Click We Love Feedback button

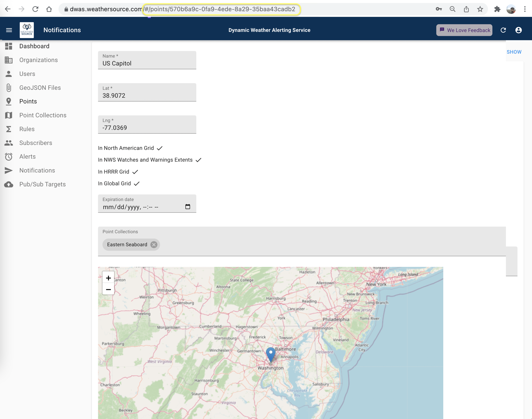click(x=465, y=30)
